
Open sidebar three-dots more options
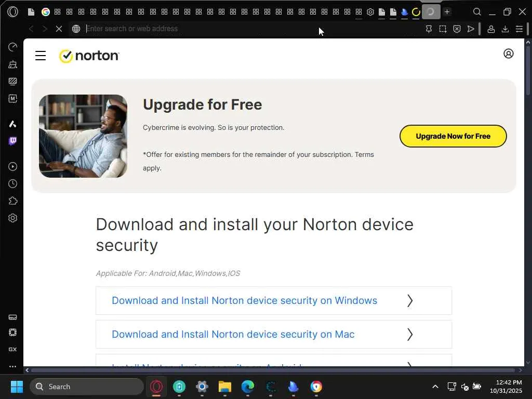[x=12, y=366]
